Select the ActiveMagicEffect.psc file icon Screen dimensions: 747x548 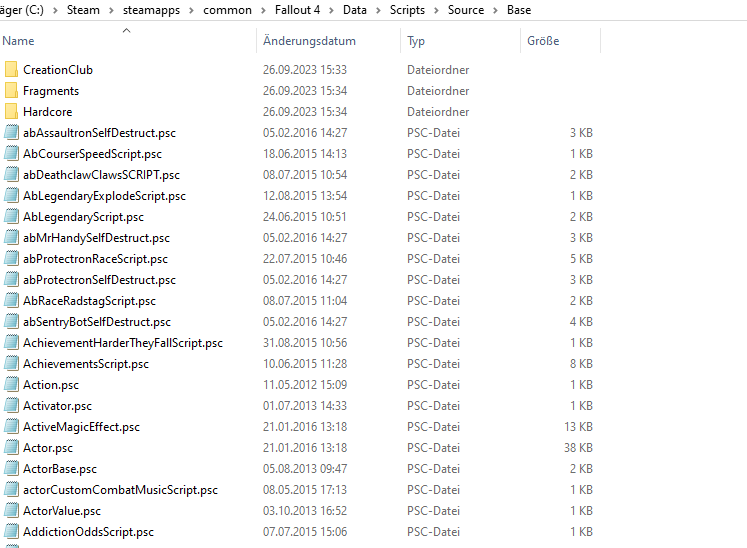[11, 426]
